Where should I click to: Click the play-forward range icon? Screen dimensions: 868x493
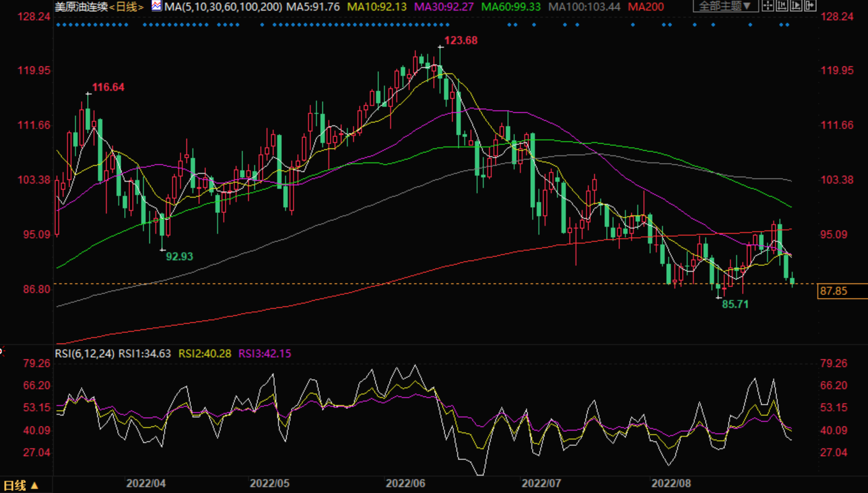click(x=796, y=6)
